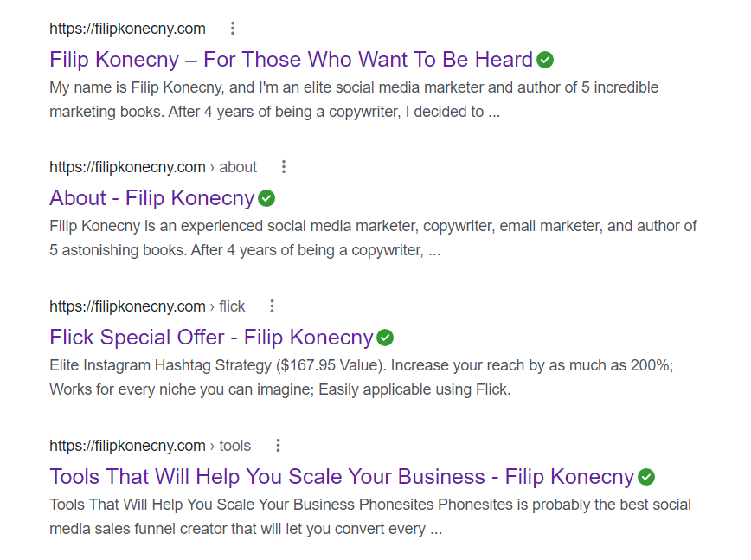Image resolution: width=751 pixels, height=560 pixels.
Task: Click the checkmark badge on the Tools result title
Action: click(x=647, y=476)
